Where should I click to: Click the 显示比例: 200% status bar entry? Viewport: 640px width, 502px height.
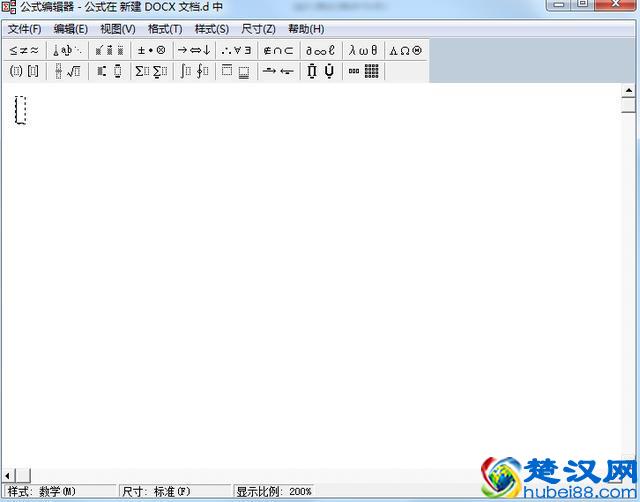pyautogui.click(x=274, y=491)
